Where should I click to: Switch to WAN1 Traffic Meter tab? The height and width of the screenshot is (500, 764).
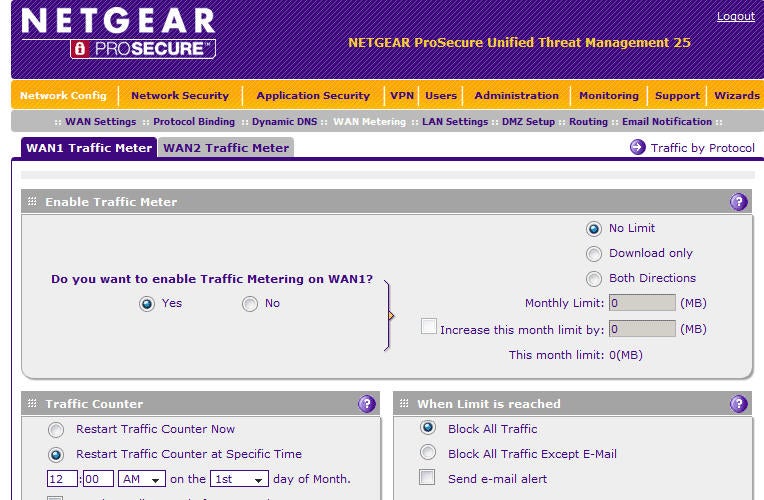pyautogui.click(x=89, y=148)
